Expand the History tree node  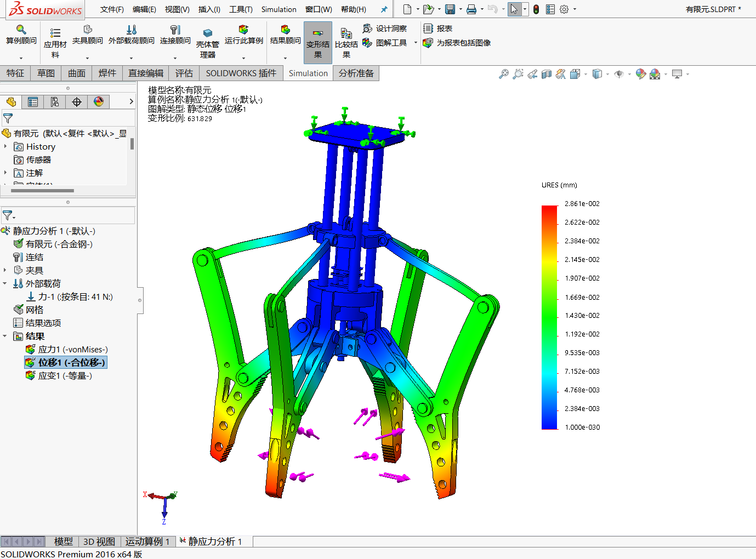pyautogui.click(x=5, y=146)
